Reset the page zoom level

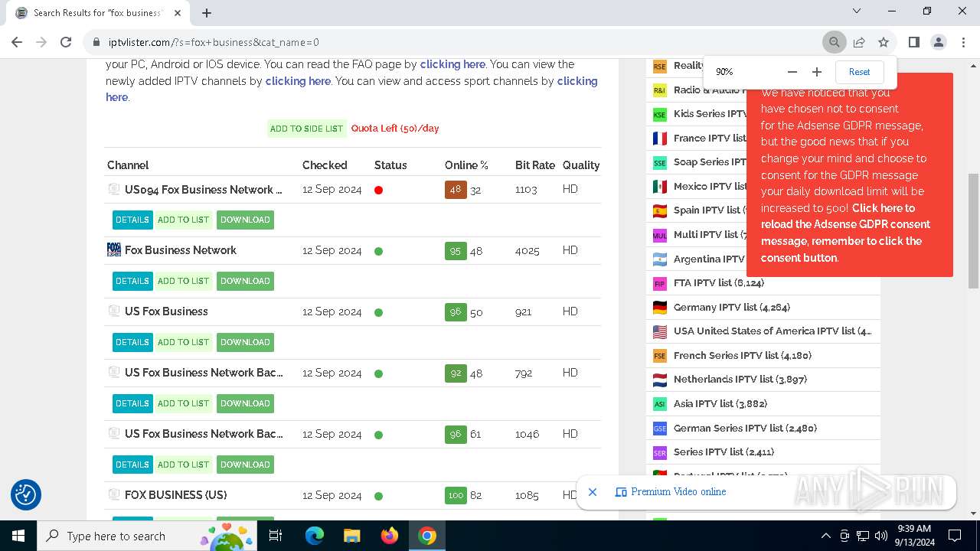tap(859, 72)
